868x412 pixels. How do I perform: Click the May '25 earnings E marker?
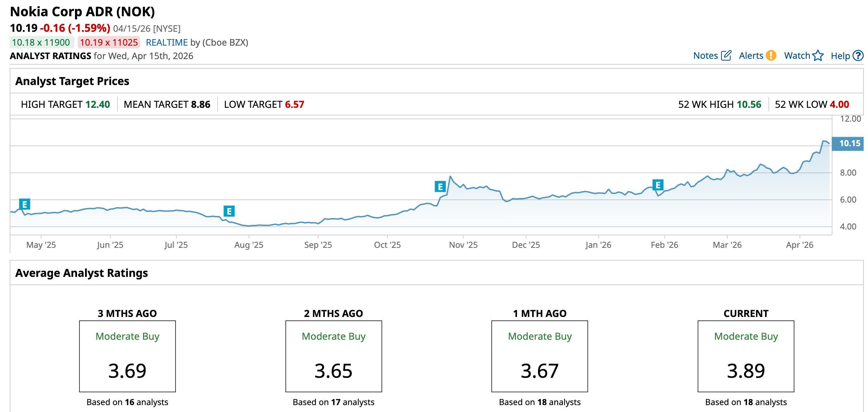point(25,204)
